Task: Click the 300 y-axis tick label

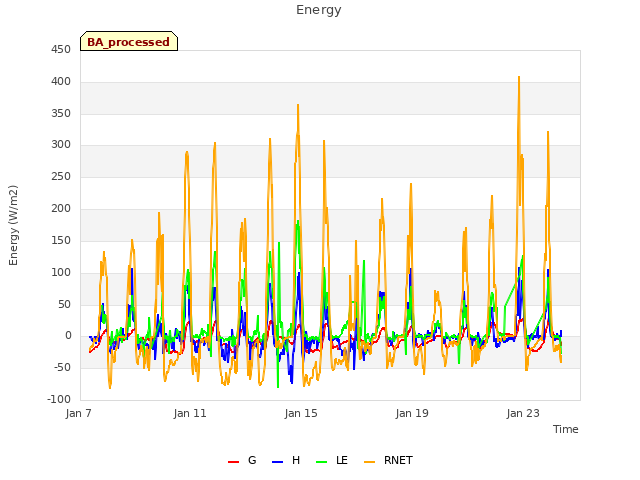Action: 61,144
